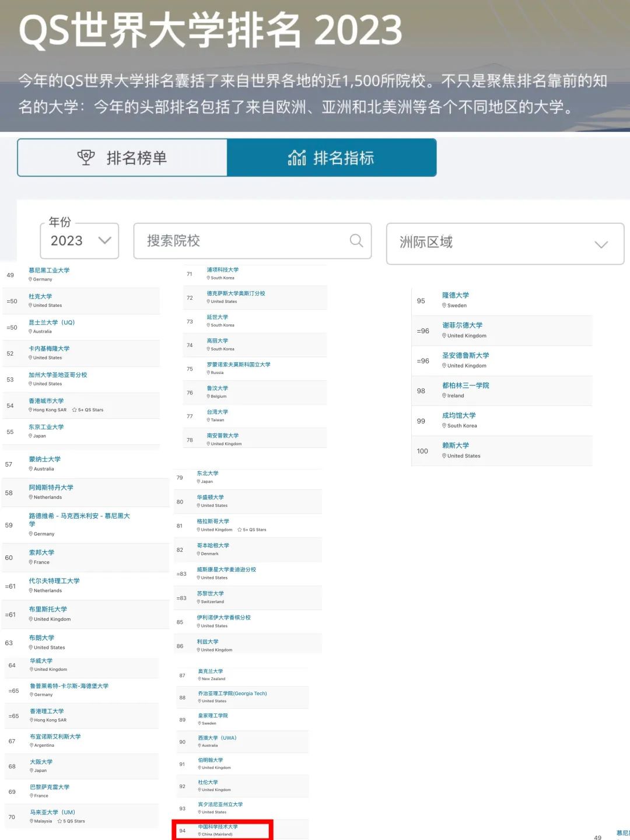This screenshot has height=840, width=630.
Task: Open the 浦项科技大学 link
Action: tap(222, 270)
